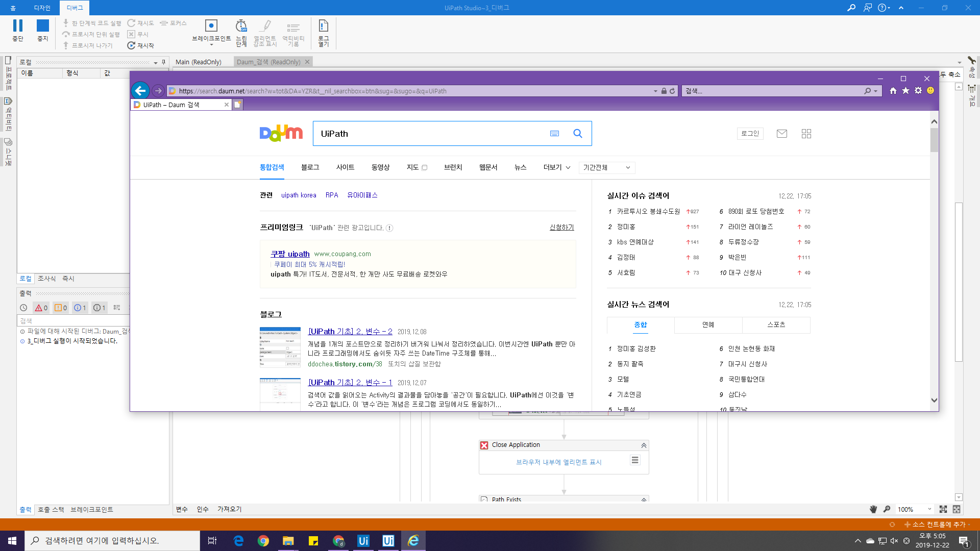Click the 로그인 login button

pyautogui.click(x=750, y=134)
